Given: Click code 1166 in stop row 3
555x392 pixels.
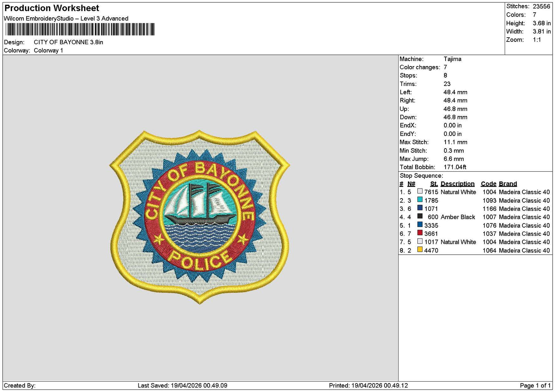Looking at the screenshot, I should (x=489, y=209).
